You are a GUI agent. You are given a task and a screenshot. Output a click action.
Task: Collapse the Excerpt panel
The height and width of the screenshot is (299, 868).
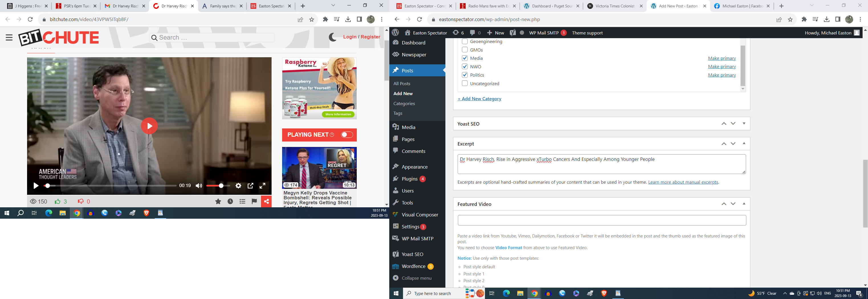(x=744, y=144)
